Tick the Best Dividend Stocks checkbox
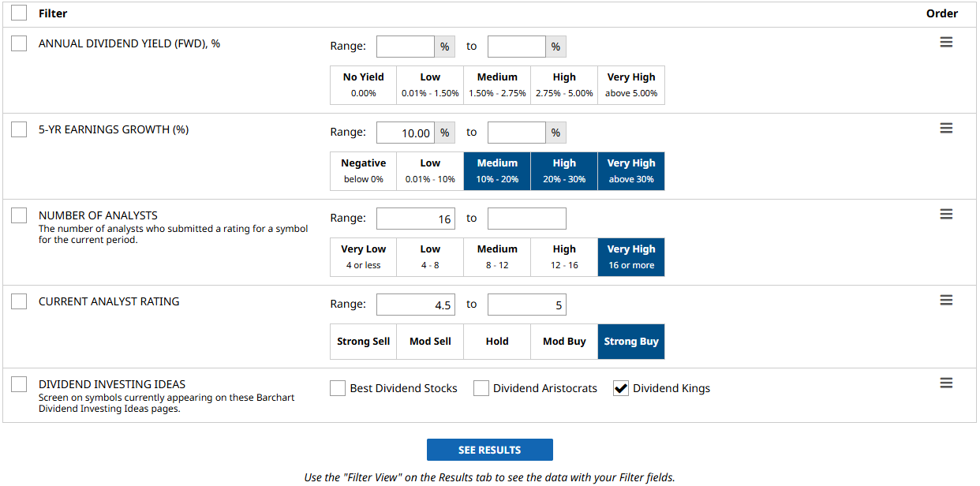The height and width of the screenshot is (486, 980). (338, 388)
